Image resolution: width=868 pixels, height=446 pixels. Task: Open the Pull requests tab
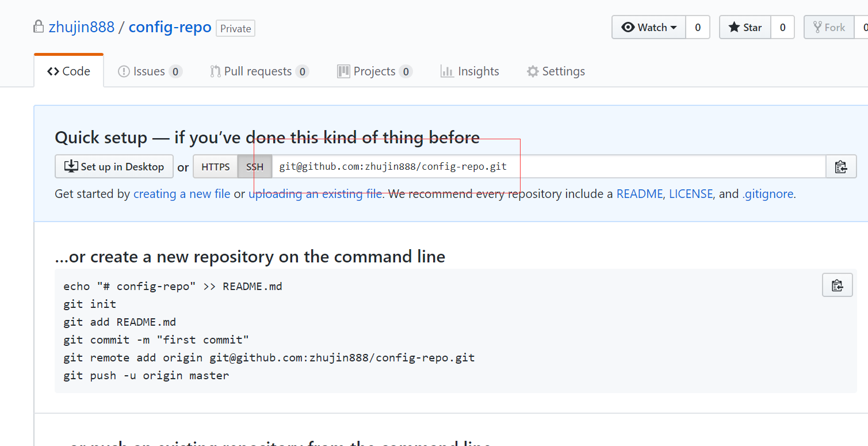259,71
